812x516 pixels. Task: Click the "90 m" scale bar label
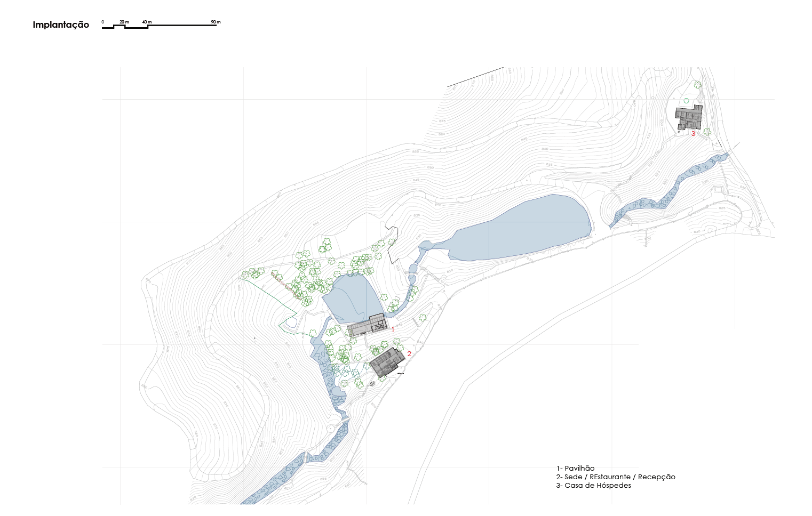(216, 22)
